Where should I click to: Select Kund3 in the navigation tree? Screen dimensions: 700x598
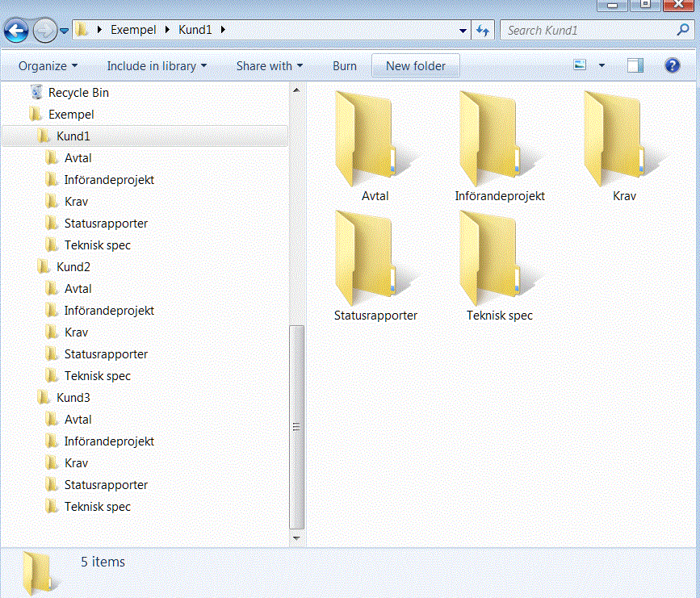[x=73, y=398]
